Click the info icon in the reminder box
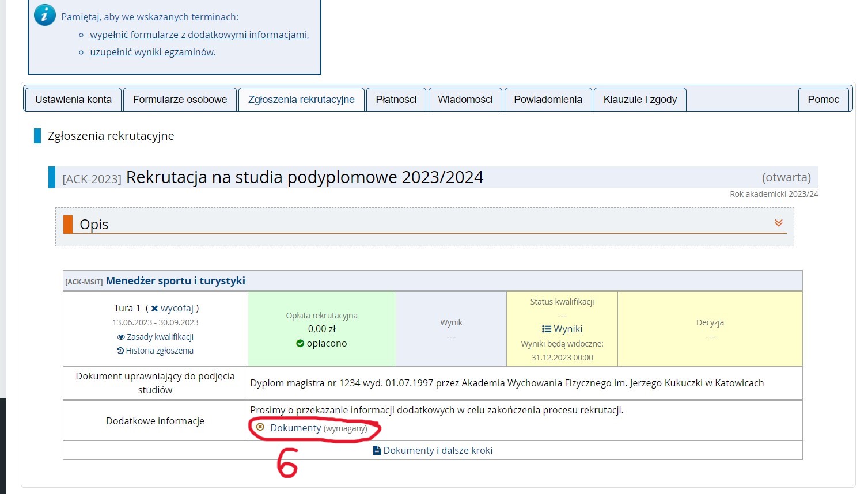The width and height of the screenshot is (868, 494). [x=44, y=16]
